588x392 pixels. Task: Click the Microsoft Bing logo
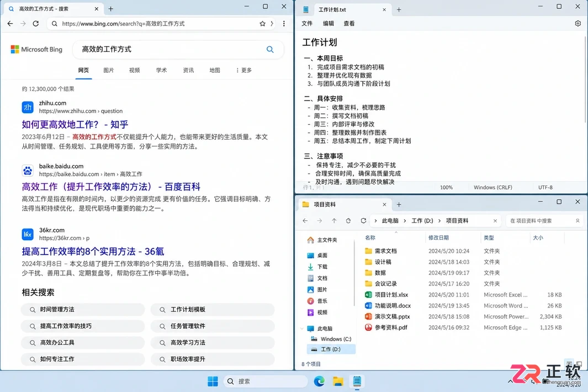(x=36, y=49)
